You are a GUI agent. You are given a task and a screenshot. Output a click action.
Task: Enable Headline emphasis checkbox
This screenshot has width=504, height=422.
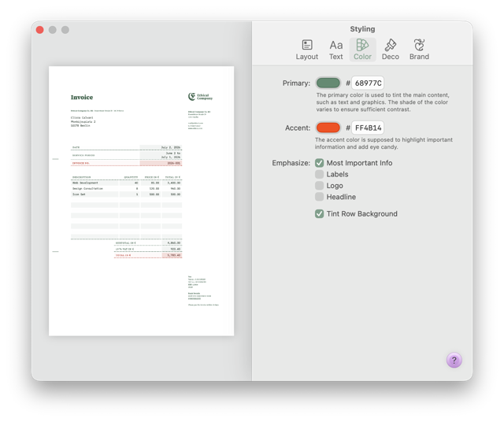(x=319, y=197)
